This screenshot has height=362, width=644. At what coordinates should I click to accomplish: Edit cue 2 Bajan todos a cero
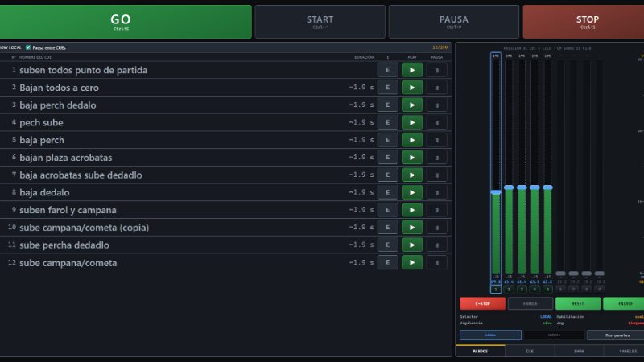(x=388, y=88)
